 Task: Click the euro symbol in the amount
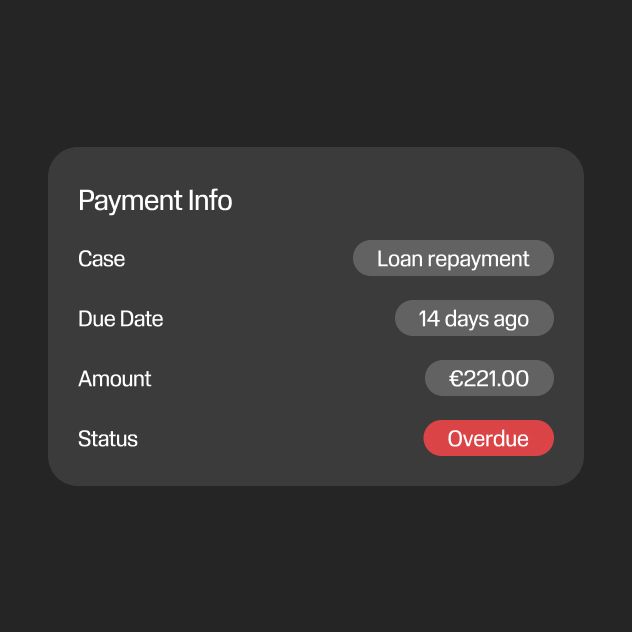(x=455, y=378)
